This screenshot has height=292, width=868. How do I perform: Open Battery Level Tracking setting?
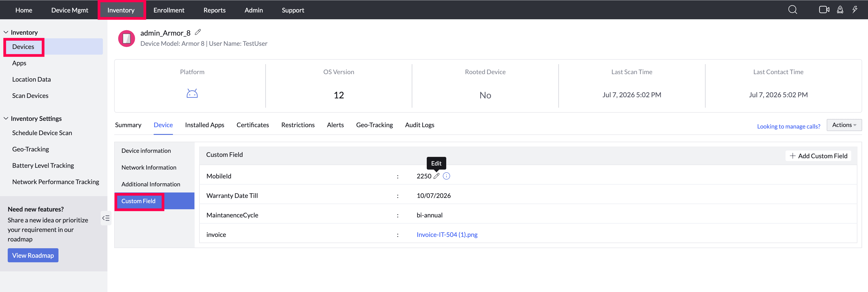click(43, 165)
